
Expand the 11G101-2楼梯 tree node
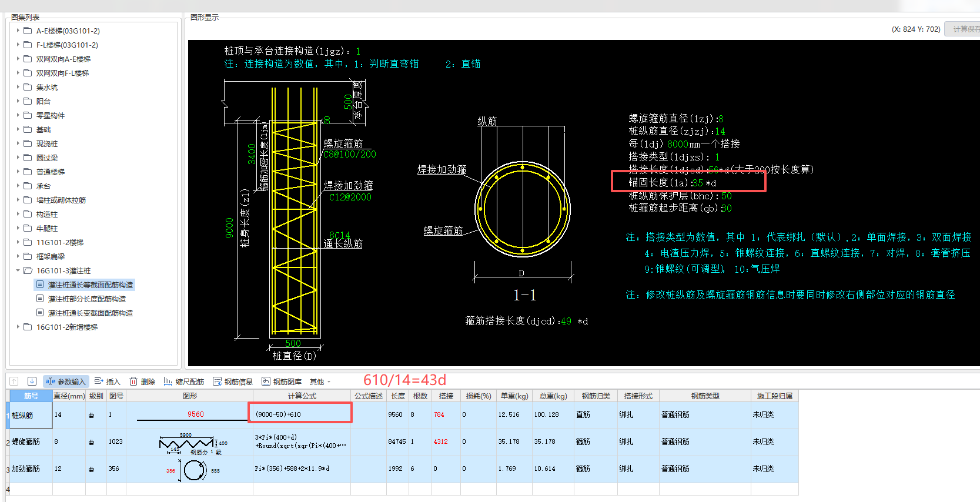coord(18,242)
